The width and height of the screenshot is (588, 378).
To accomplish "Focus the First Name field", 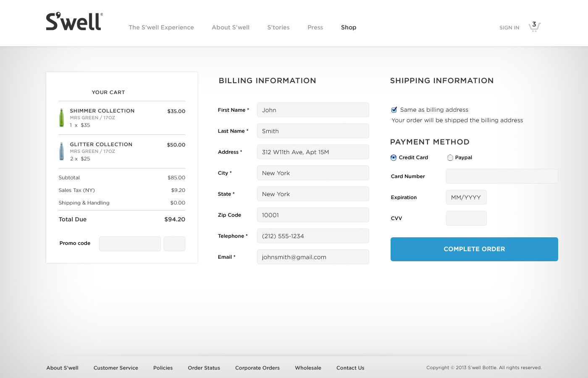I will 313,110.
